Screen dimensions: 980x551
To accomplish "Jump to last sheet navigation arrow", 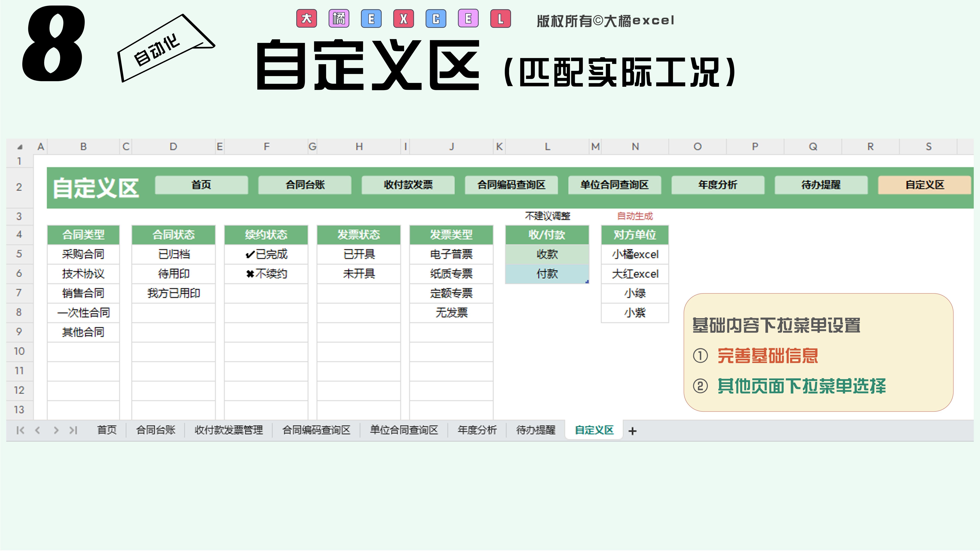I will coord(73,430).
